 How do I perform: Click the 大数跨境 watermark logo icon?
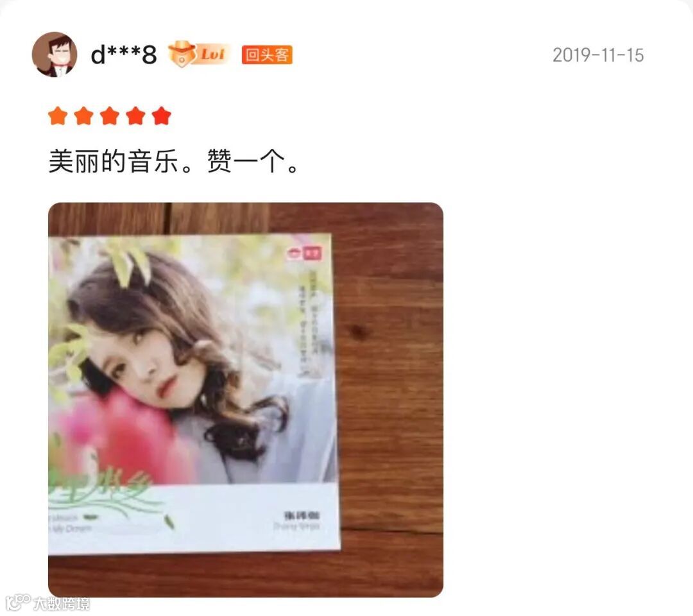18,603
